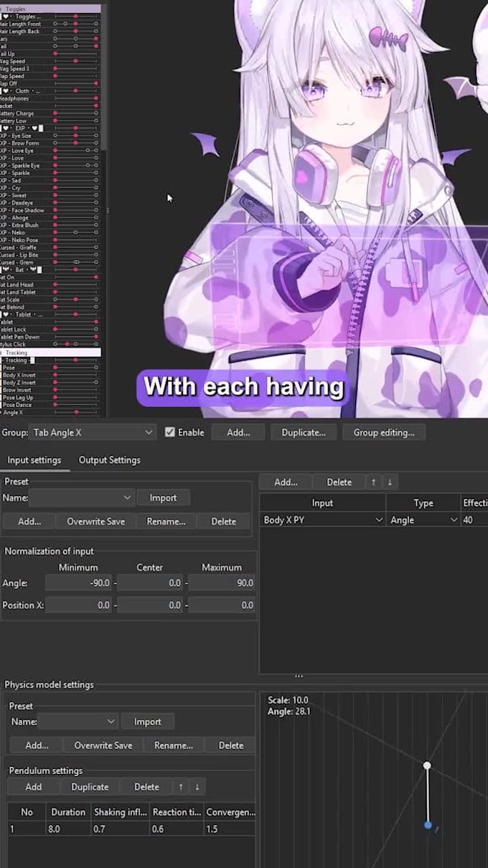Switch to the Input settings tab
This screenshot has height=868, width=488.
34,460
